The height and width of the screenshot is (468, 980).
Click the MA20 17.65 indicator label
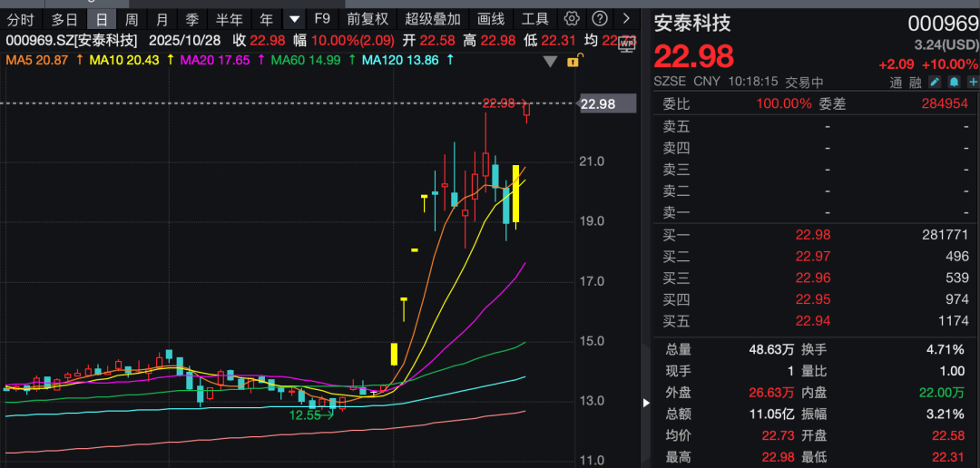215,61
